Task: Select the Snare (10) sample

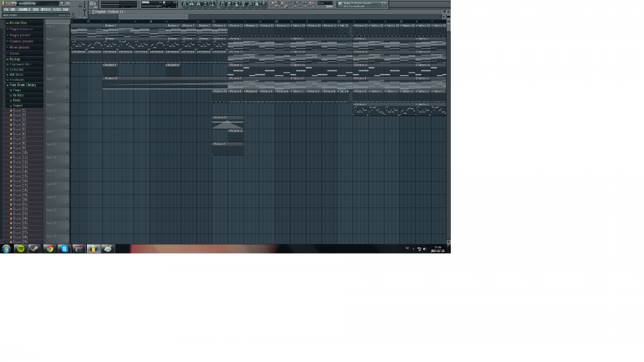Action: click(19, 153)
